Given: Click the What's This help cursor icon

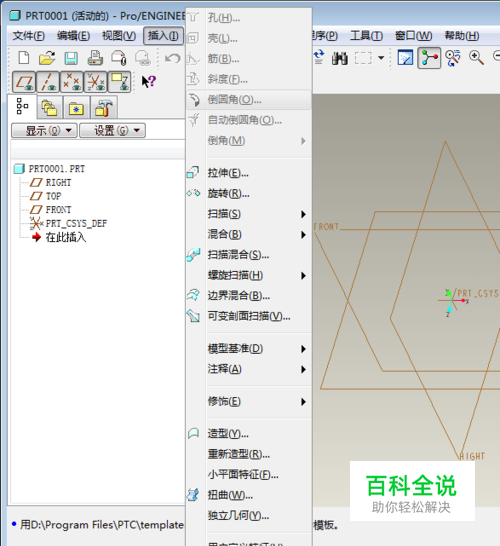Looking at the screenshot, I should pyautogui.click(x=149, y=81).
